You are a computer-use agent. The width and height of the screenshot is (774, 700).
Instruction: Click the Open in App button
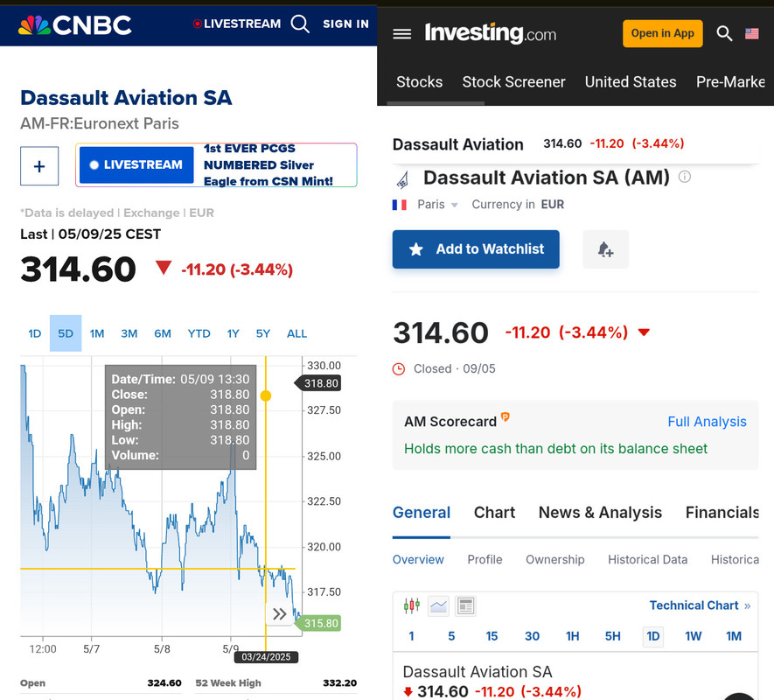tap(662, 33)
